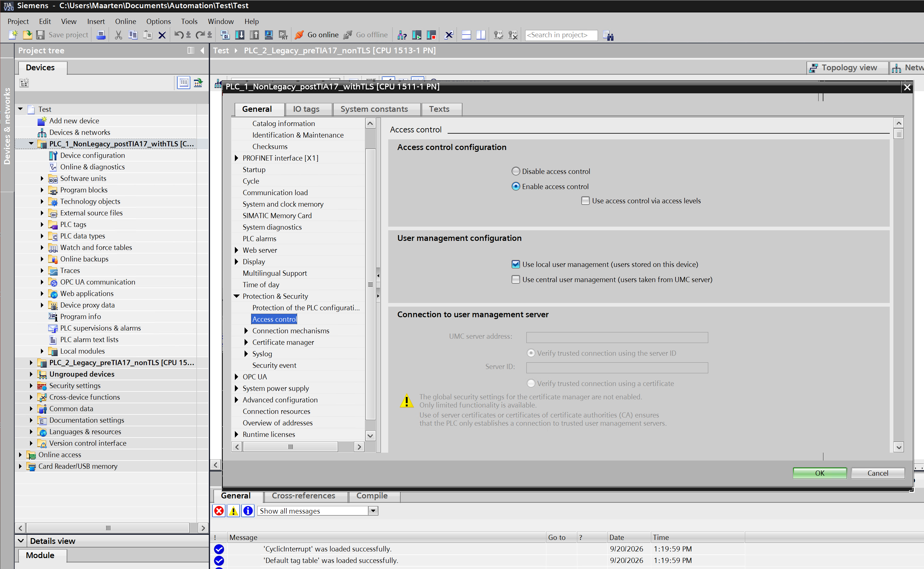
Task: Collapse Protection & Security node
Action: tap(236, 296)
